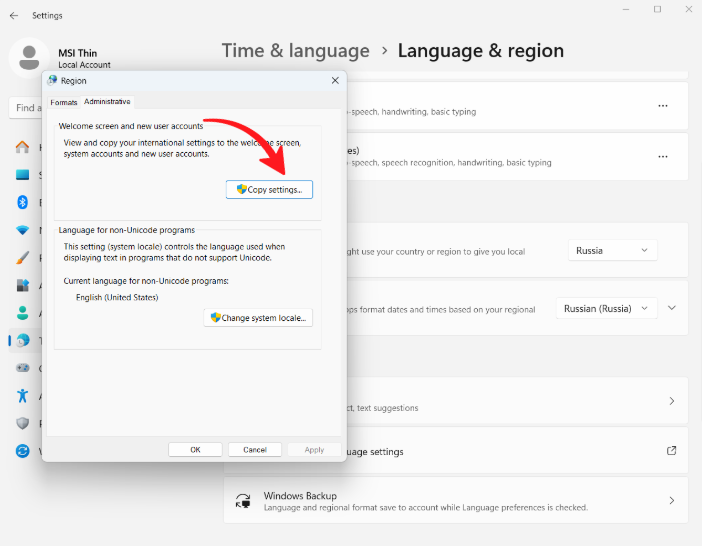Click English (United States) locale text

click(x=117, y=298)
